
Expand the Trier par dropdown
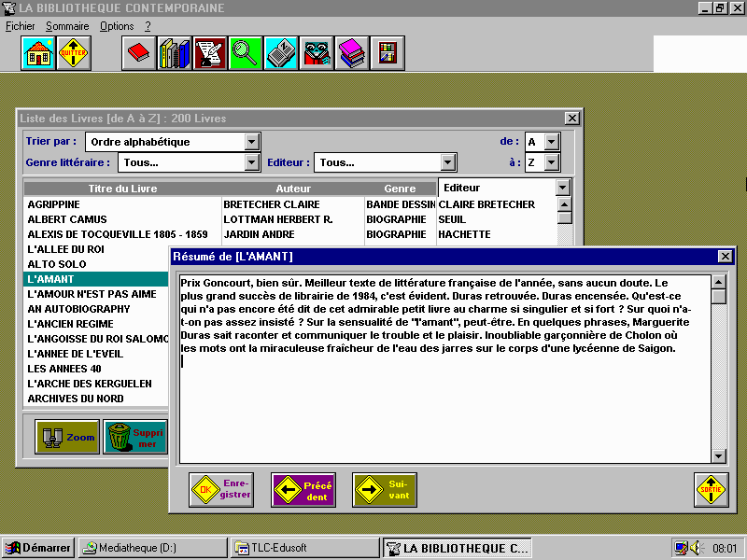(251, 142)
